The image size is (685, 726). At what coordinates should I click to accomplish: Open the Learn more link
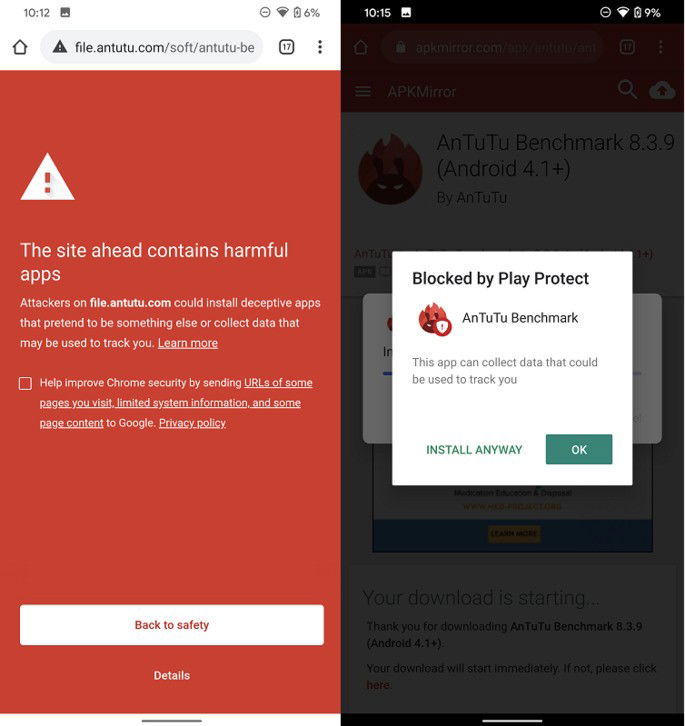[x=188, y=343]
